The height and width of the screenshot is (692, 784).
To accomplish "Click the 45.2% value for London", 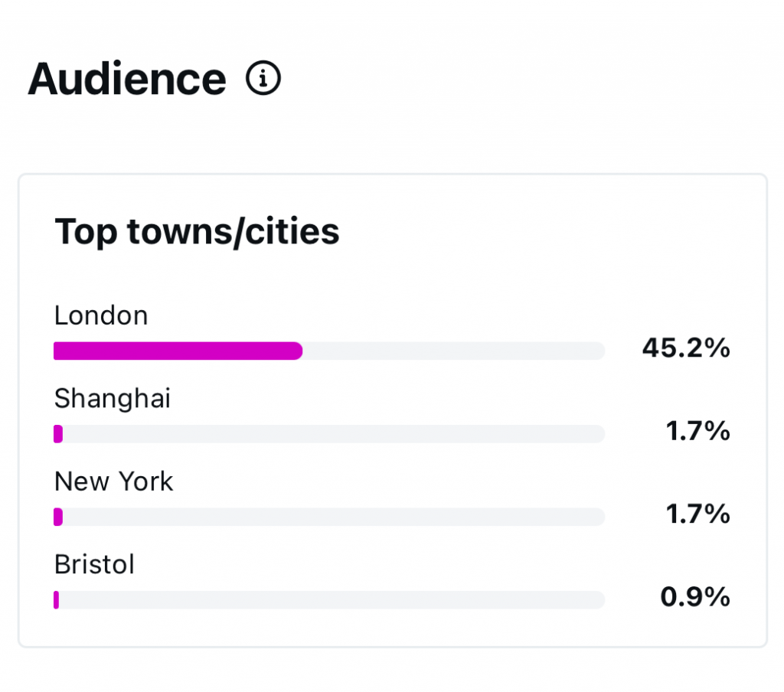I will pyautogui.click(x=686, y=349).
